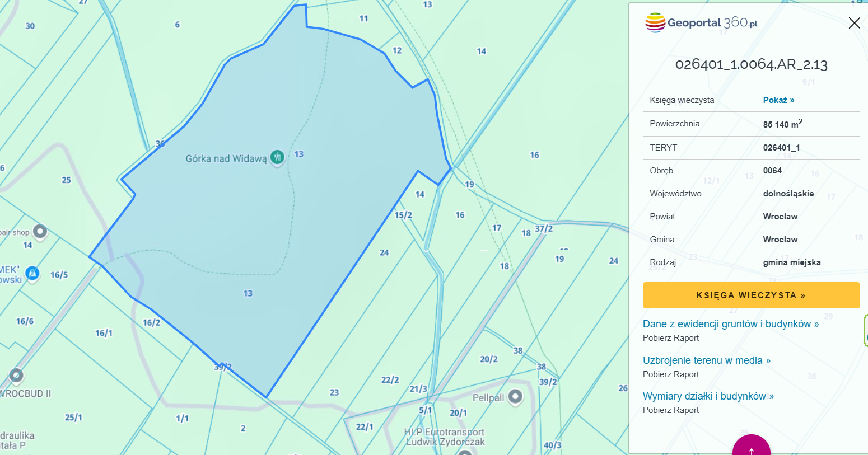Click the Górka nad Widawą park marker
Viewport: 868px width, 455px height.
[x=277, y=157]
